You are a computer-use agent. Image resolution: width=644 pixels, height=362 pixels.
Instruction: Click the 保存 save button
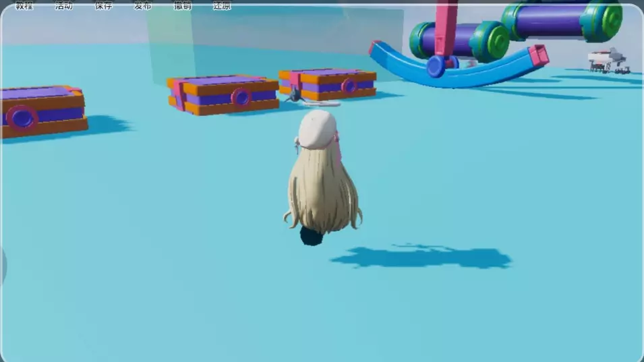(103, 5)
